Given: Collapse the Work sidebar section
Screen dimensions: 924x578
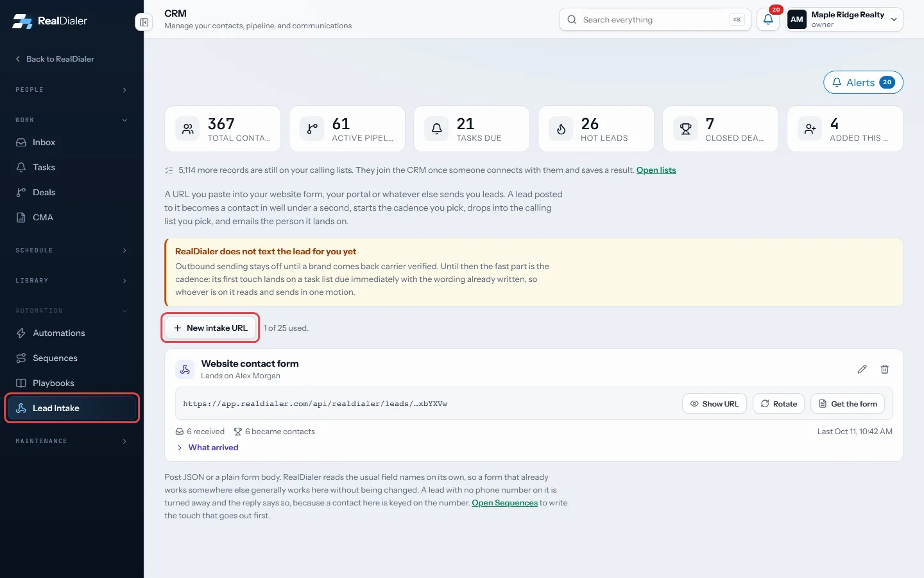Looking at the screenshot, I should click(x=71, y=120).
